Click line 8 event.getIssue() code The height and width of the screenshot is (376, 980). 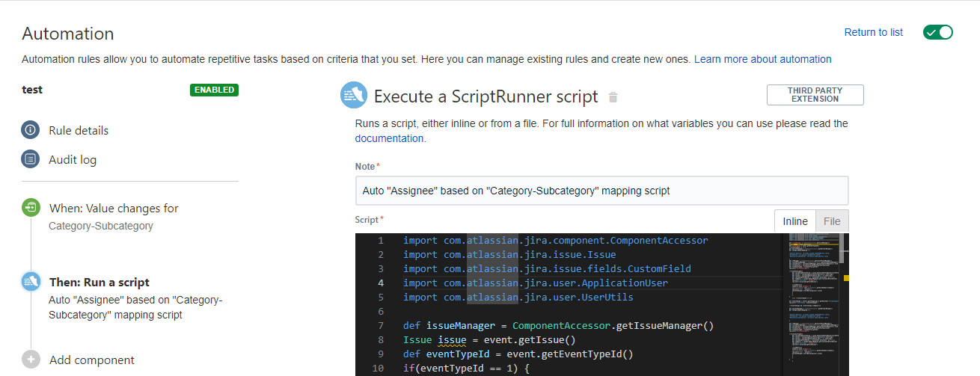pyautogui.click(x=489, y=339)
